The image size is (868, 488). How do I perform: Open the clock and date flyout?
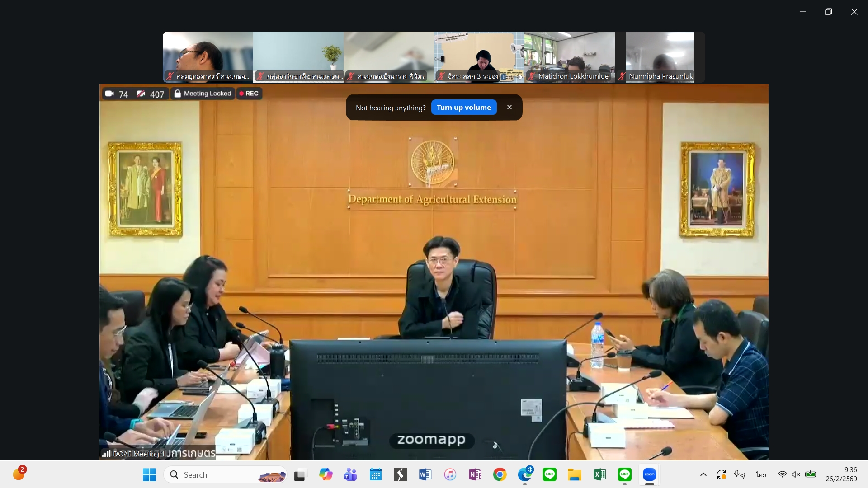pyautogui.click(x=841, y=474)
